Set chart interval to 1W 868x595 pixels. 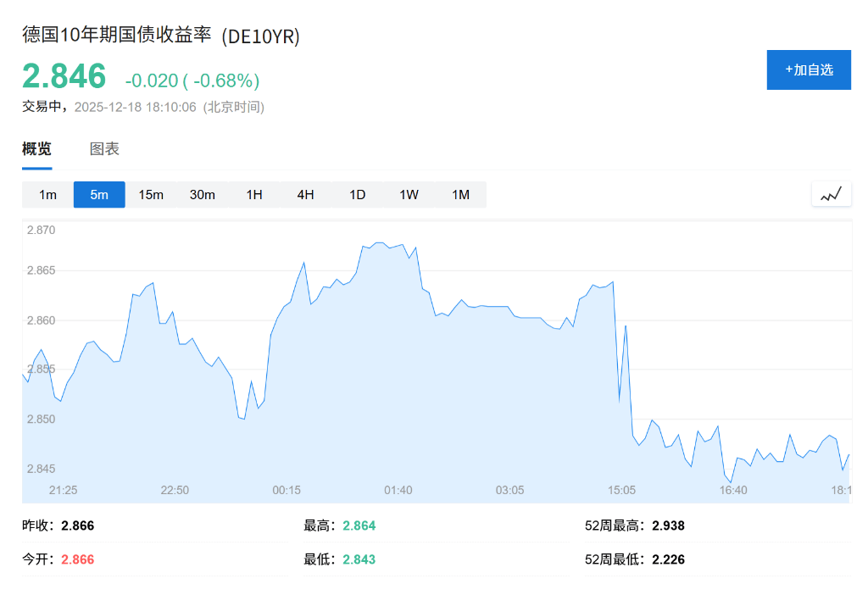(409, 195)
